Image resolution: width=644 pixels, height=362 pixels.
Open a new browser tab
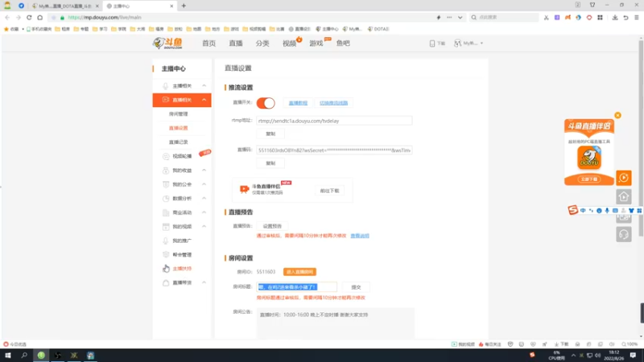click(x=184, y=6)
